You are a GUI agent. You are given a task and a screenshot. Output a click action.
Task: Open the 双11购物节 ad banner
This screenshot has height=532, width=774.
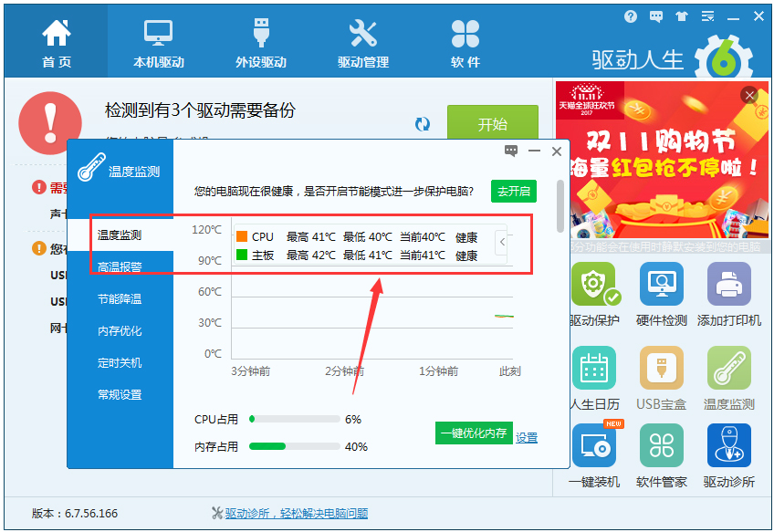tap(662, 161)
